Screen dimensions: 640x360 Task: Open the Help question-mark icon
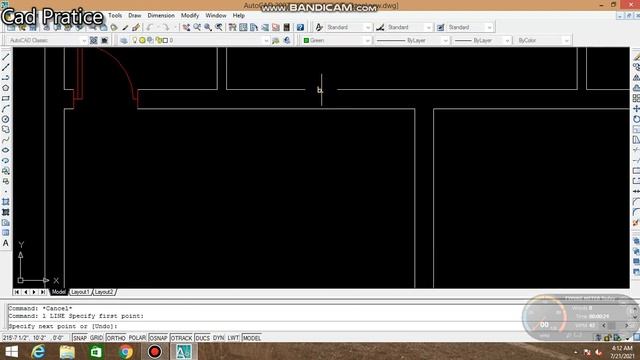(x=300, y=27)
